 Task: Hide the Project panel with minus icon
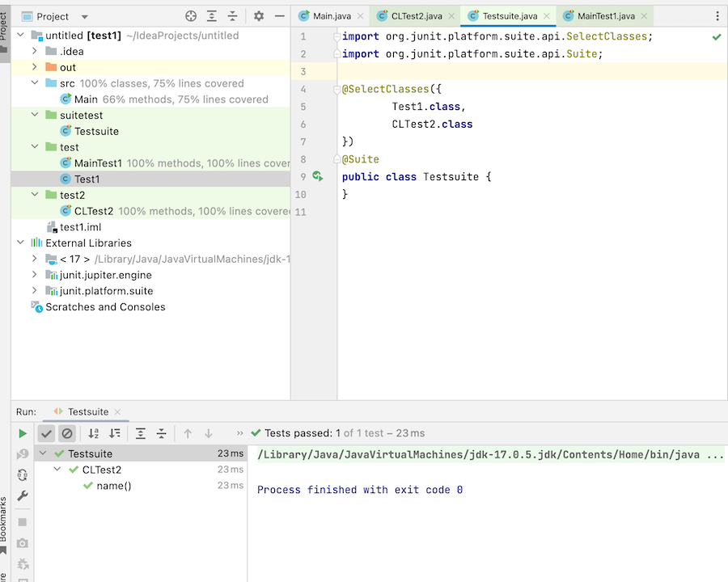click(280, 16)
